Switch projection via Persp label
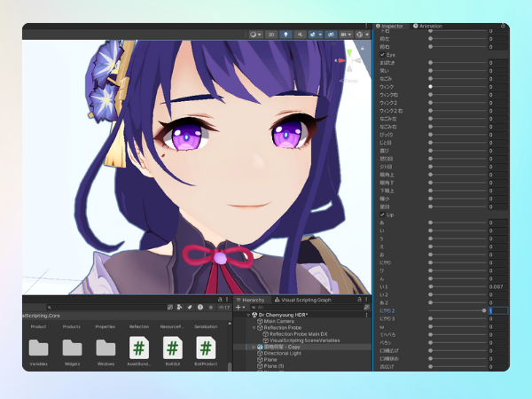Image resolution: width=532 pixels, height=399 pixels. tap(349, 81)
